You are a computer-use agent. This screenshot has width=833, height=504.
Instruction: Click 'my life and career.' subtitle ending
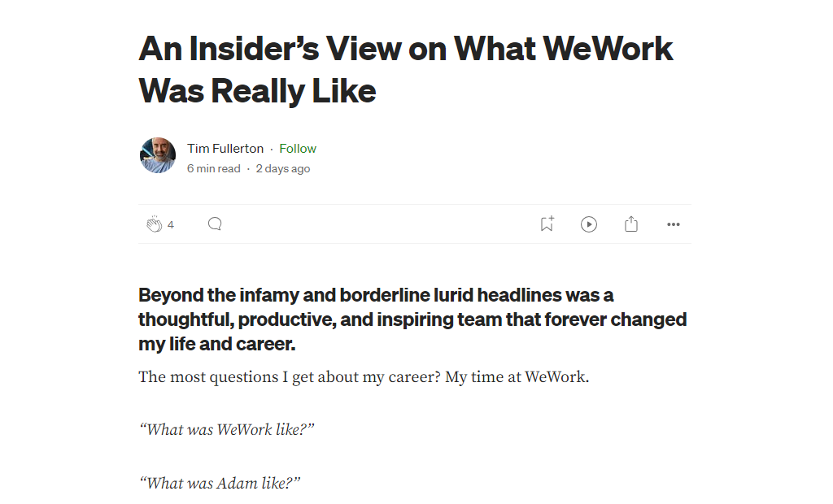tap(216, 344)
